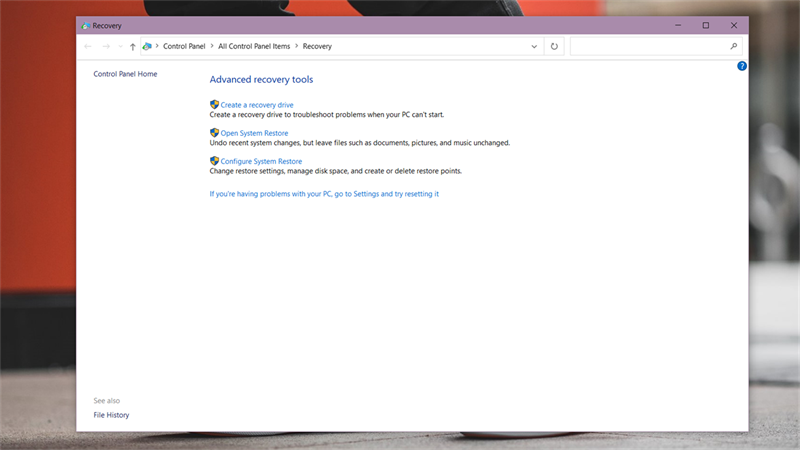
Task: Click the shield icon beside Create a recovery drive
Action: [x=214, y=104]
